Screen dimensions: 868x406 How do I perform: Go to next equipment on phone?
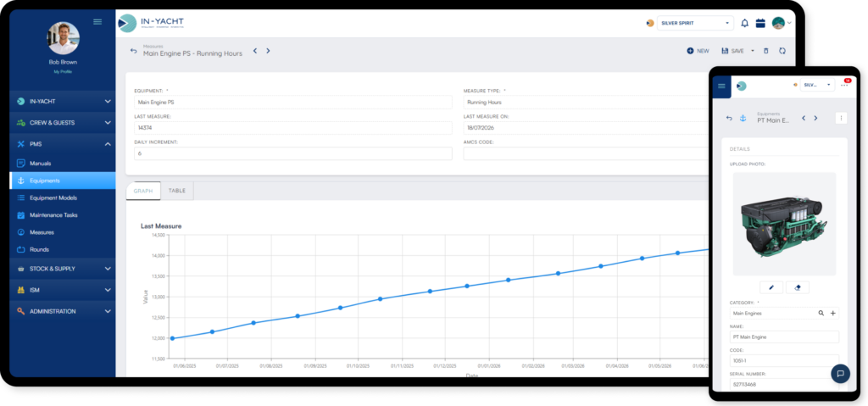815,118
